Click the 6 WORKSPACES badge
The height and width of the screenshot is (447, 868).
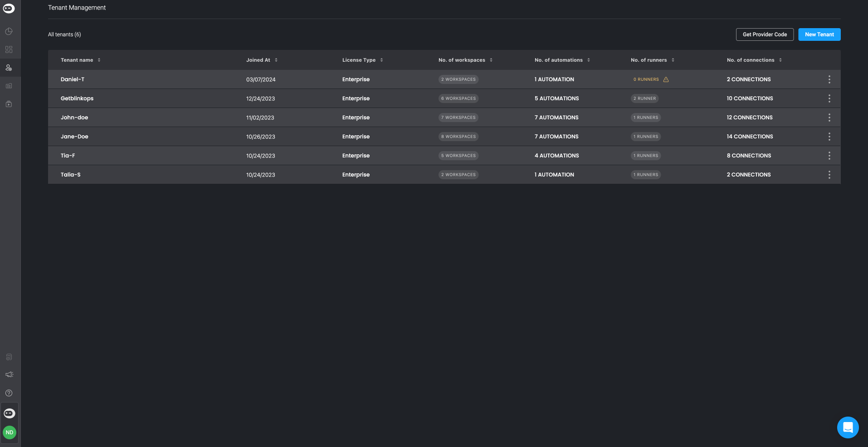458,98
